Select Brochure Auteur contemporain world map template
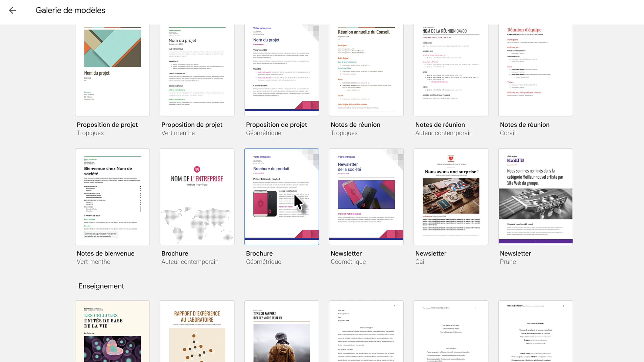 tap(197, 196)
